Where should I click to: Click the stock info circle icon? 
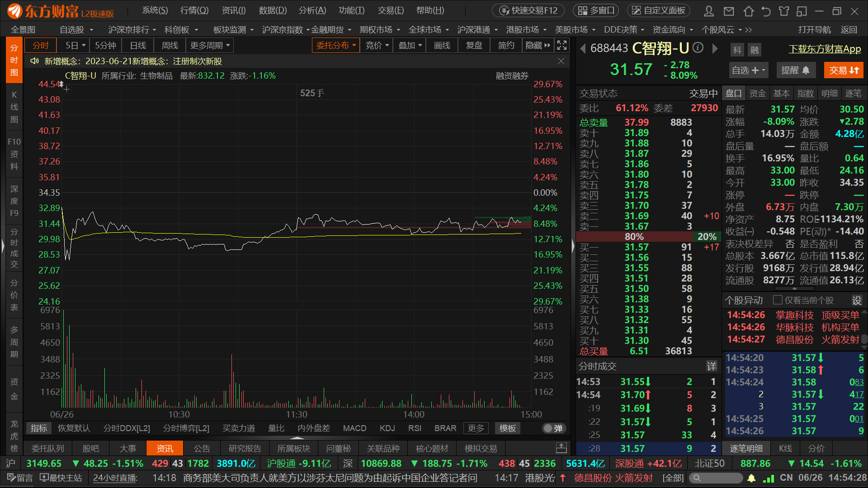pos(698,47)
